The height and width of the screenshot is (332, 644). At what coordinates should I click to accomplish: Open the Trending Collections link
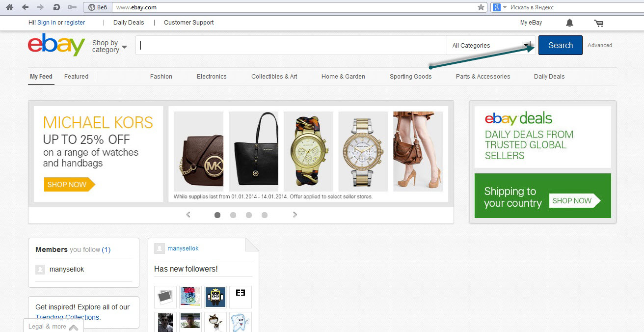67,317
